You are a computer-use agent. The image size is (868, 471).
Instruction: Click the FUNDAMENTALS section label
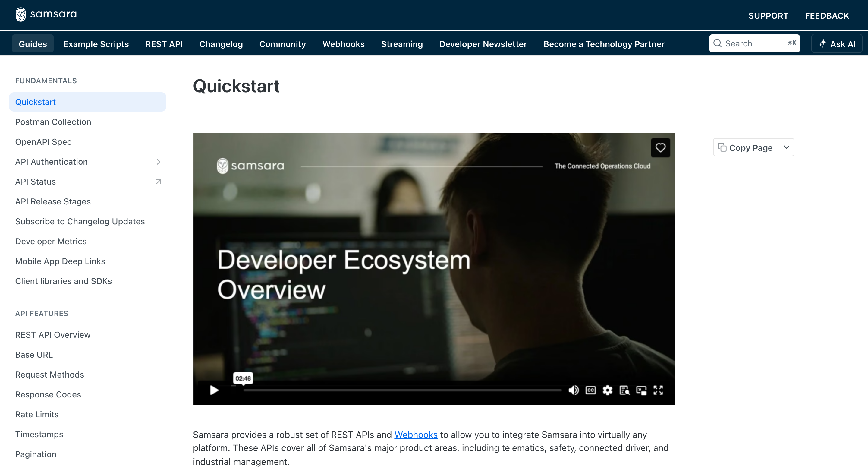point(46,81)
